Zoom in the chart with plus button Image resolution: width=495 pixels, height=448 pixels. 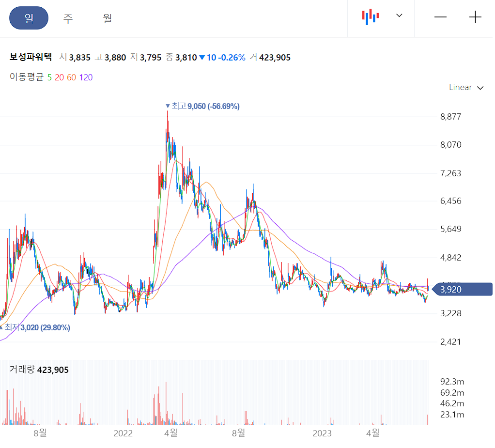475,17
